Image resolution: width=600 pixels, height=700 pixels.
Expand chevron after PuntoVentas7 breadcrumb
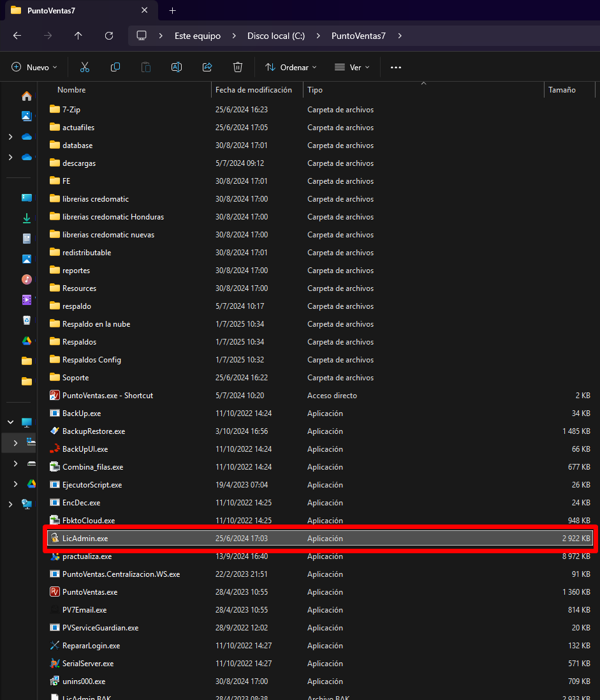click(400, 36)
